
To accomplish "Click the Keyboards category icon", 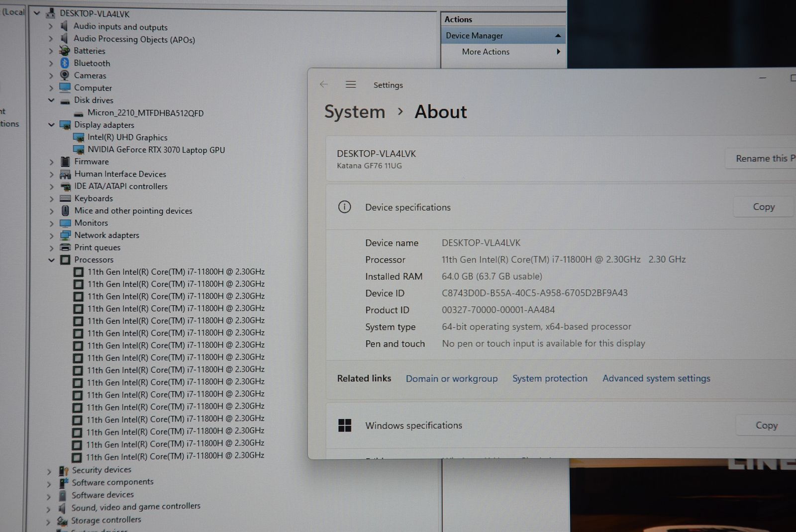I will 65,198.
